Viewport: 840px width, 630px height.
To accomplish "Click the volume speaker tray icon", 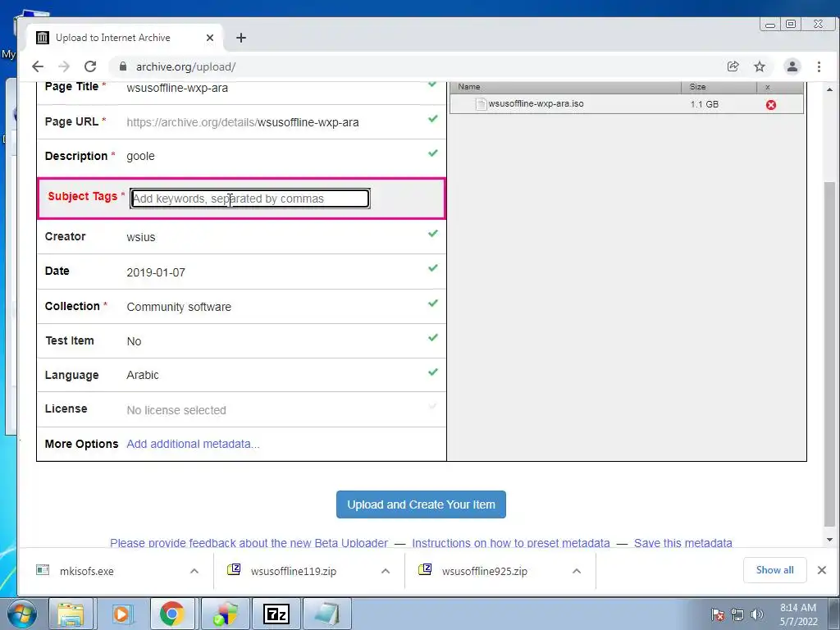I will tap(757, 614).
